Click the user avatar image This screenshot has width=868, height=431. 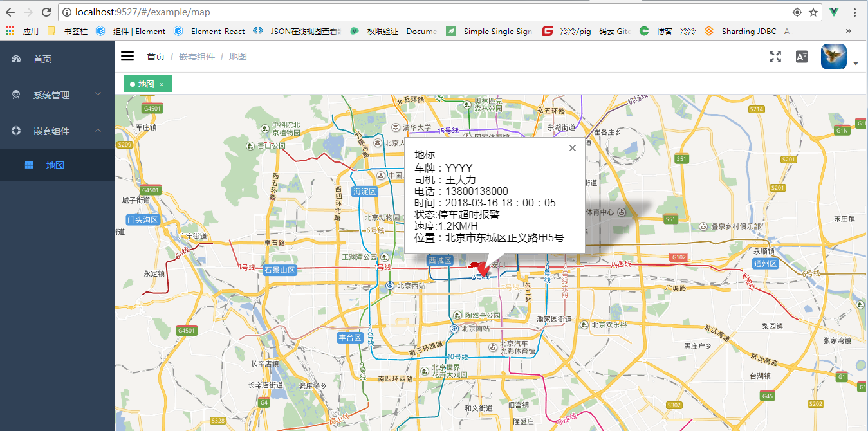pyautogui.click(x=833, y=57)
